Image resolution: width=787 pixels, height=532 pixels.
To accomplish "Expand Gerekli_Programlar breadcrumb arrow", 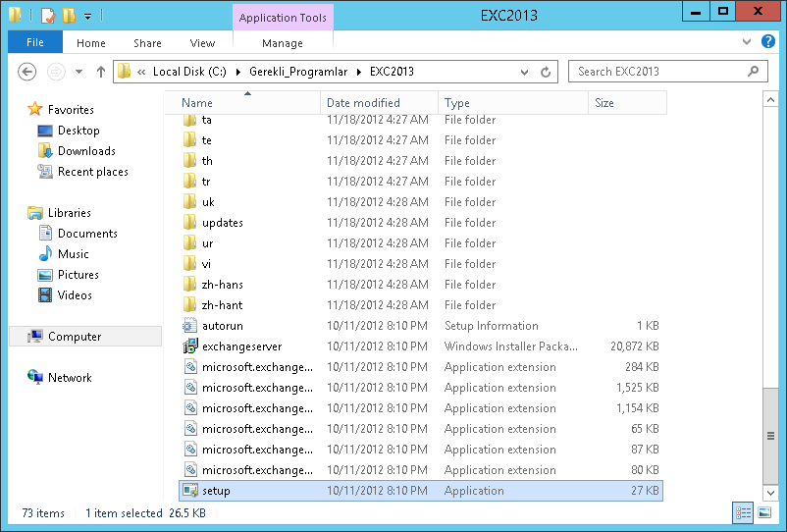I will coord(359,72).
